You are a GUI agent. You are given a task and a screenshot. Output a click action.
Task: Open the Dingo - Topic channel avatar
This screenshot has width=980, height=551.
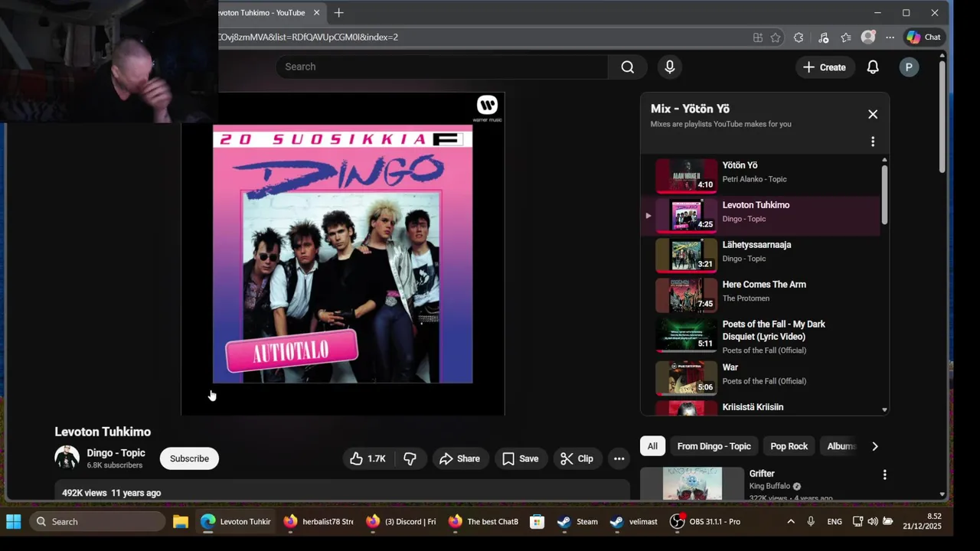click(67, 458)
